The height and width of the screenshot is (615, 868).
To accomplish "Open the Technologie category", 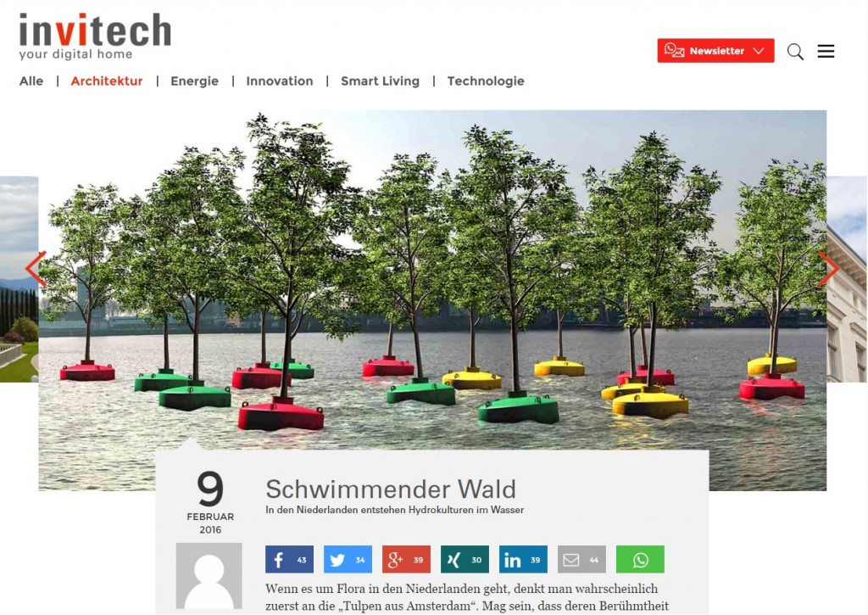I will tap(486, 81).
